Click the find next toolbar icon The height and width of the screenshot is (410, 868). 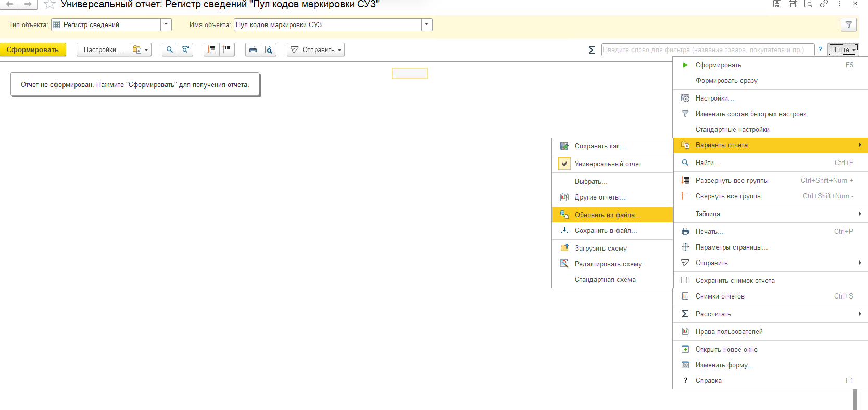[185, 49]
